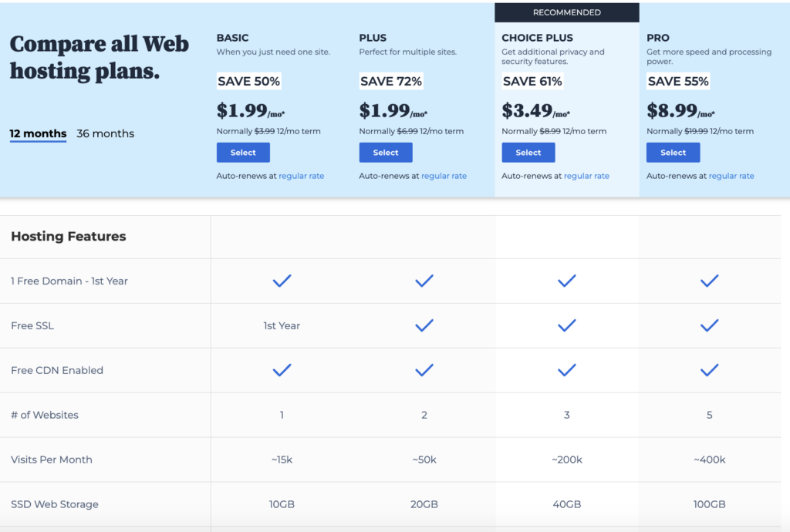Click the Free Domain checkmark for Choice Plus
Viewport: 790px width, 532px height.
coord(567,281)
